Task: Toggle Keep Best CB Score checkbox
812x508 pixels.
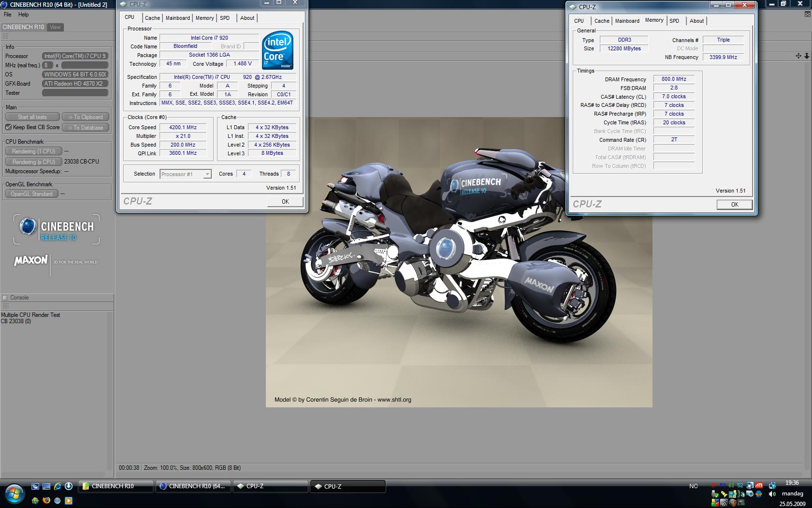Action: [x=8, y=127]
